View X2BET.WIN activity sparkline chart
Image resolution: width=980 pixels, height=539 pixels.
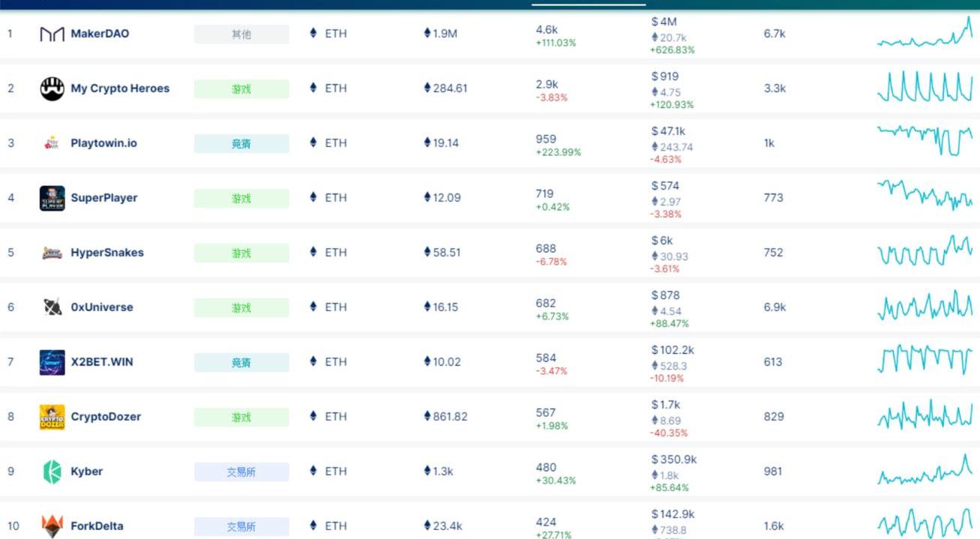click(x=925, y=360)
